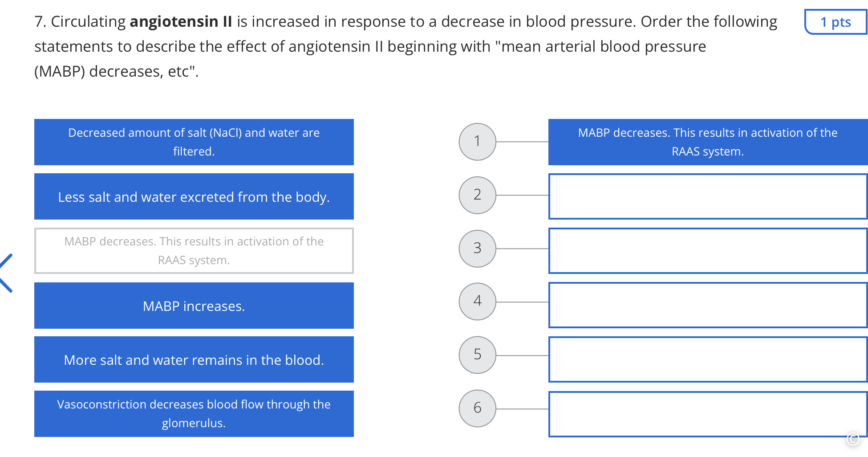
Task: Click the empty answer slot for position 3
Action: pos(708,250)
